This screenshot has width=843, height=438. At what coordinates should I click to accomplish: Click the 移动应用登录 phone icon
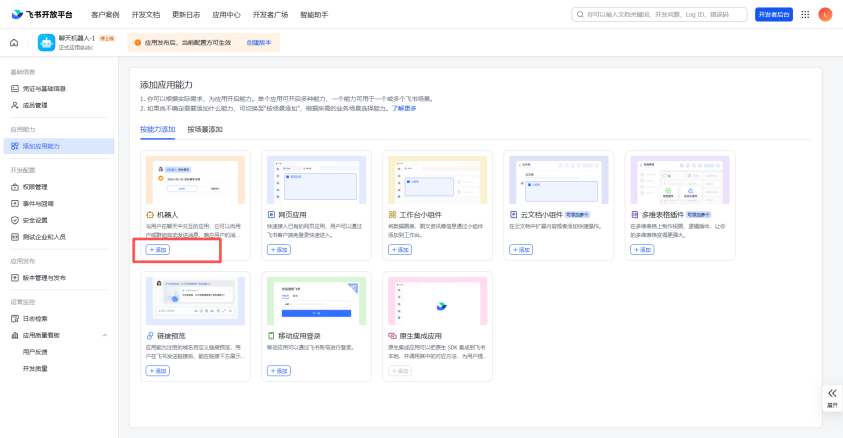(271, 336)
